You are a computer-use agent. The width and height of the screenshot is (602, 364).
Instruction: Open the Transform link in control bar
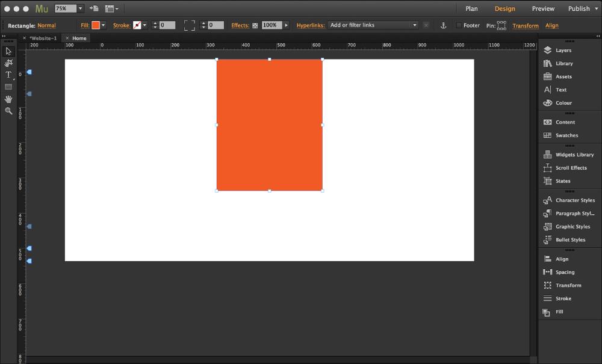point(526,26)
